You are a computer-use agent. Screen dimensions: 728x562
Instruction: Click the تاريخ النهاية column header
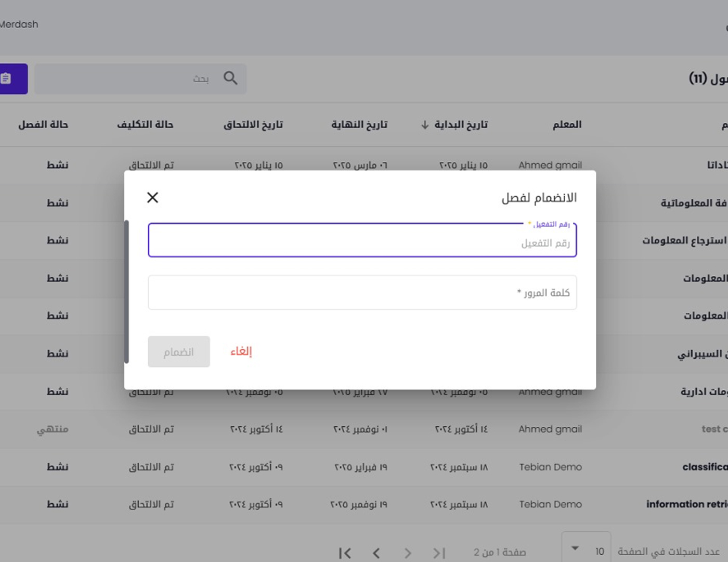click(359, 124)
